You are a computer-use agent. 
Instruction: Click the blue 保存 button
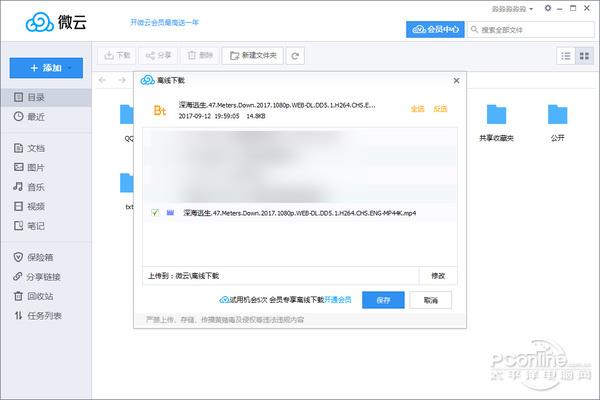coord(383,300)
